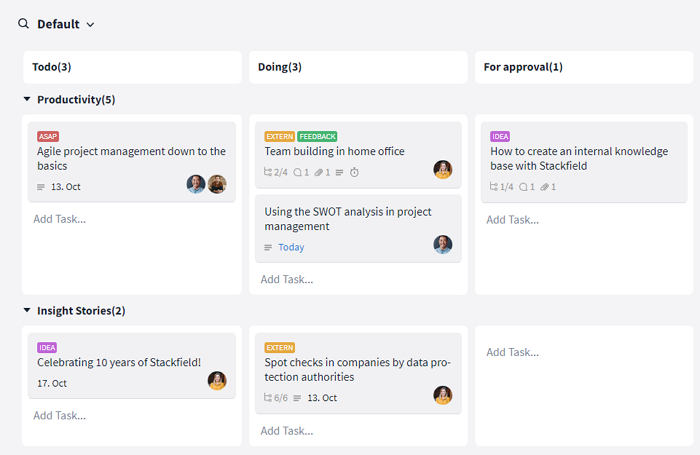The image size is (700, 455).
Task: Collapse the Insight Stories swimlane
Action: pos(27,310)
